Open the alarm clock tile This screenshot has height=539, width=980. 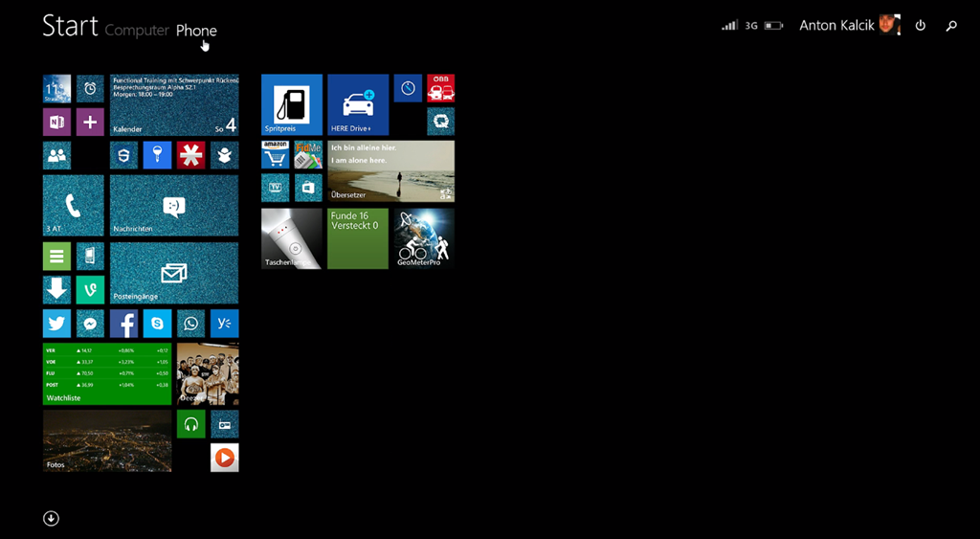[90, 88]
